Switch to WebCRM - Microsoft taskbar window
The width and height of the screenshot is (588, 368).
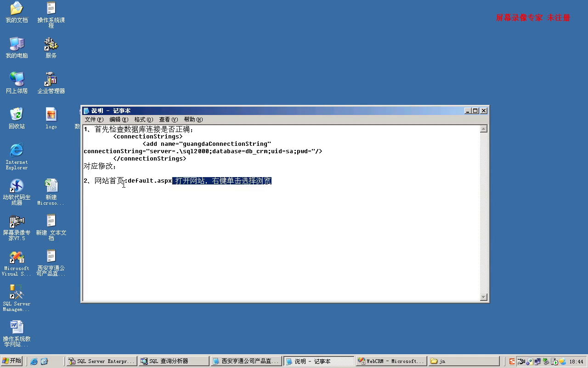[x=391, y=362]
